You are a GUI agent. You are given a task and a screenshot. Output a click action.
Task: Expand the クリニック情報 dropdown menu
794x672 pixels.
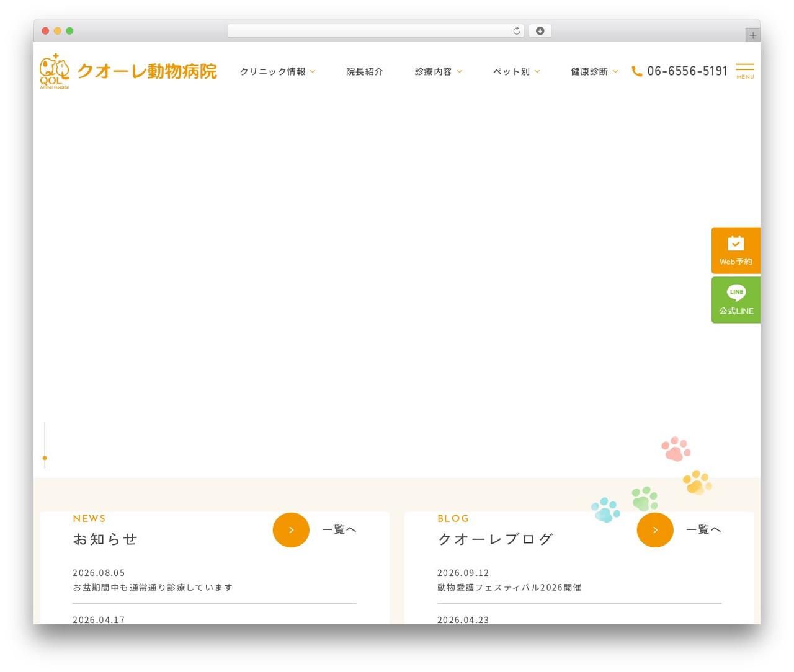(278, 72)
